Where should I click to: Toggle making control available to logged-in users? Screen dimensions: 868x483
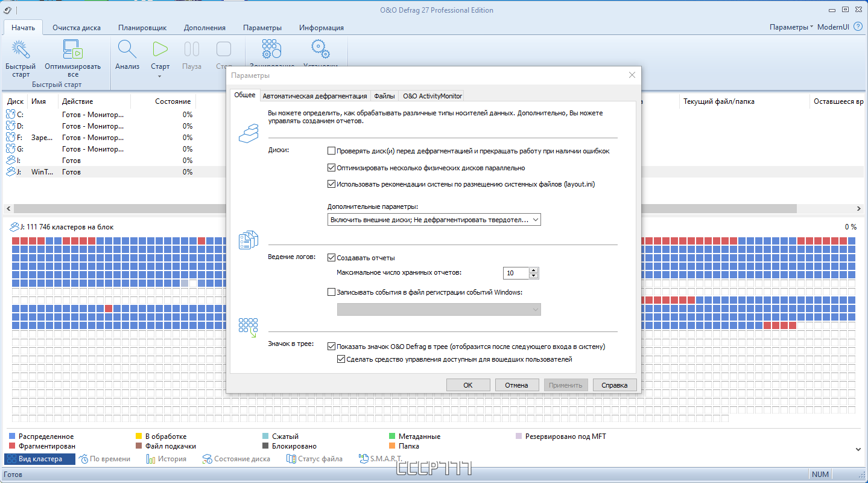pyautogui.click(x=341, y=359)
